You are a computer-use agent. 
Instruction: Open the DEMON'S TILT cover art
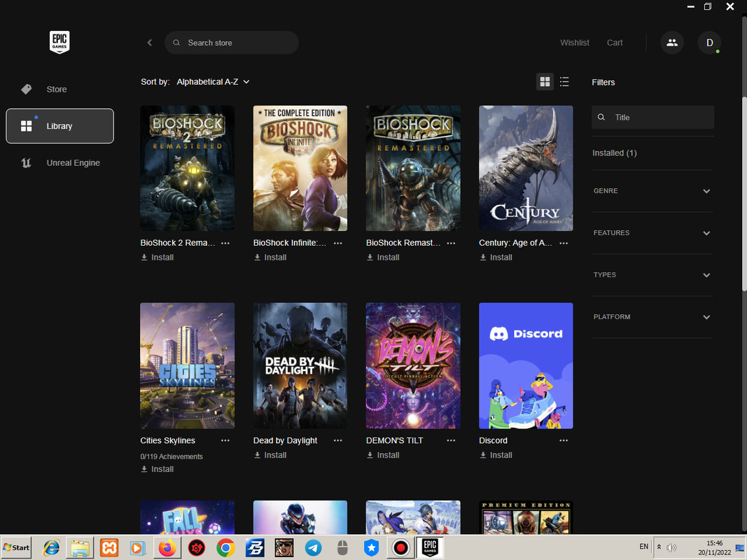point(413,365)
